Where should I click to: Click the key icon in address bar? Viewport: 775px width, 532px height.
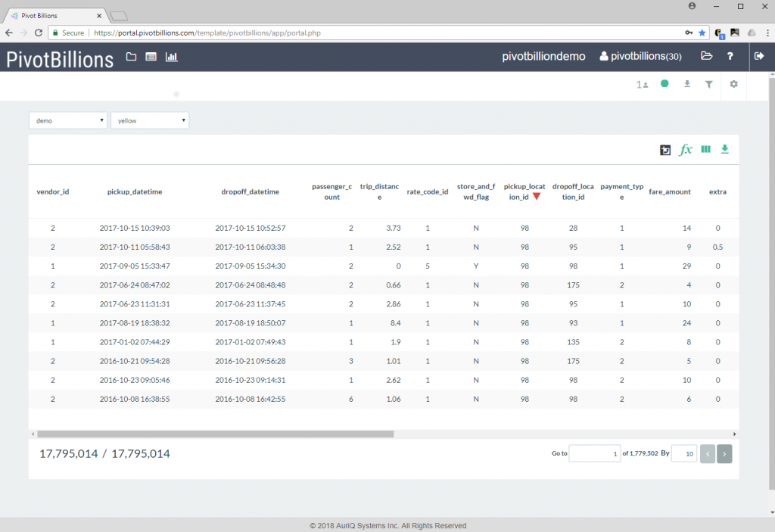(x=689, y=33)
